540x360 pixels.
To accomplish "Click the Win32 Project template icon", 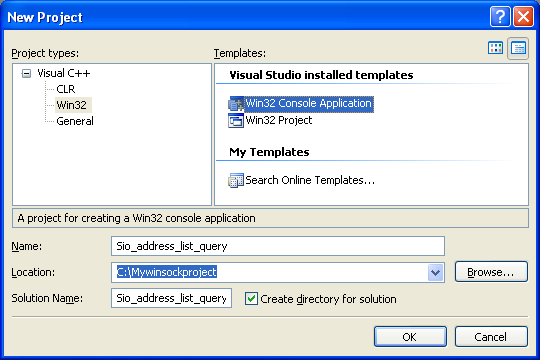I will coord(236,121).
